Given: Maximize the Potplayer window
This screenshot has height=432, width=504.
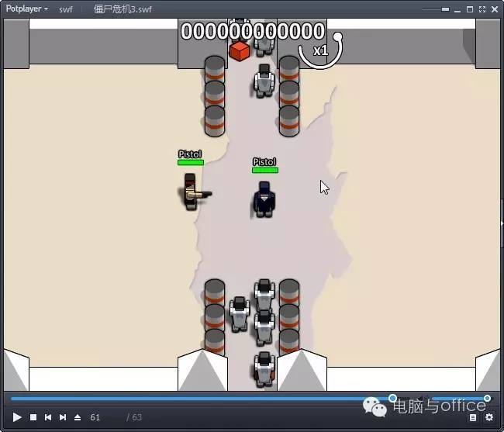Looking at the screenshot, I should pos(470,9).
